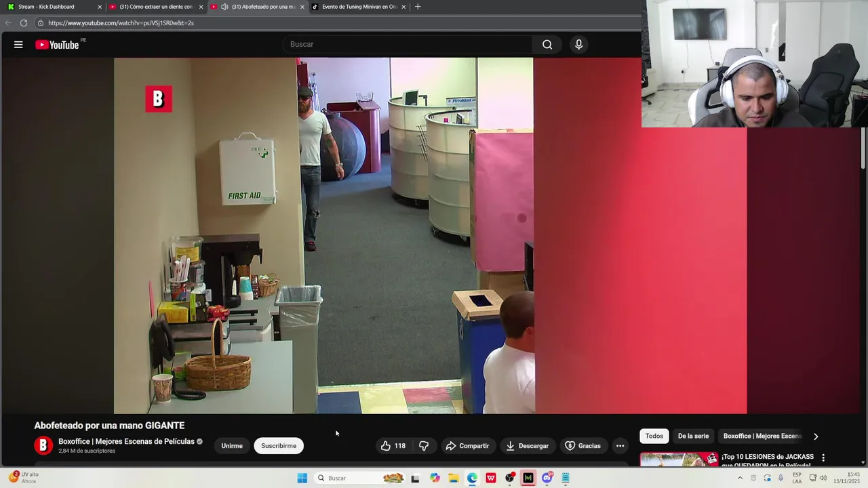868x488 pixels.
Task: Click the magnifier search button
Action: 547,45
